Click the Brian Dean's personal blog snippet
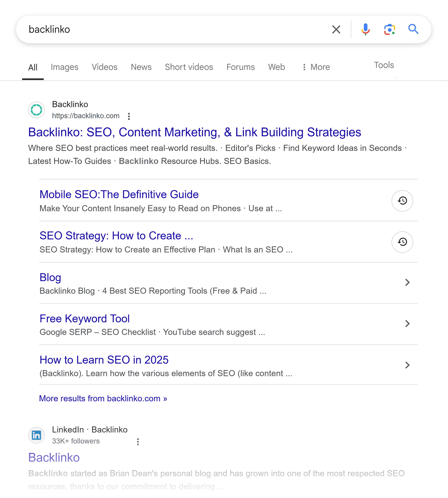 coord(216,480)
